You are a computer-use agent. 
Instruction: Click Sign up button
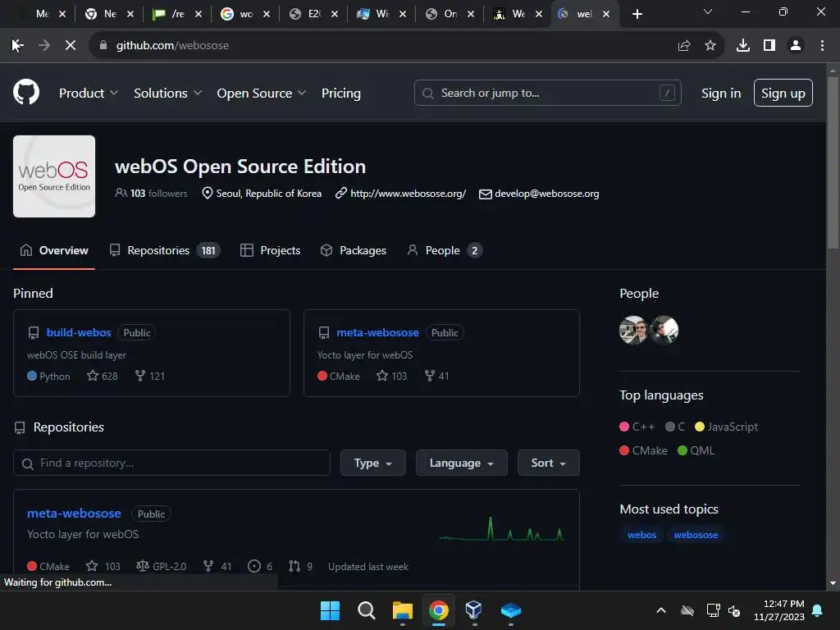[x=783, y=94]
